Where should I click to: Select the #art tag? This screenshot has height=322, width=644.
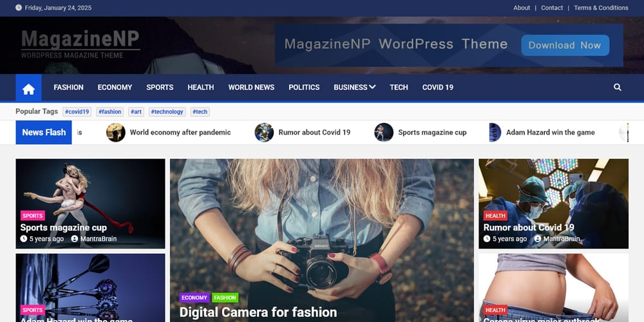click(x=136, y=111)
